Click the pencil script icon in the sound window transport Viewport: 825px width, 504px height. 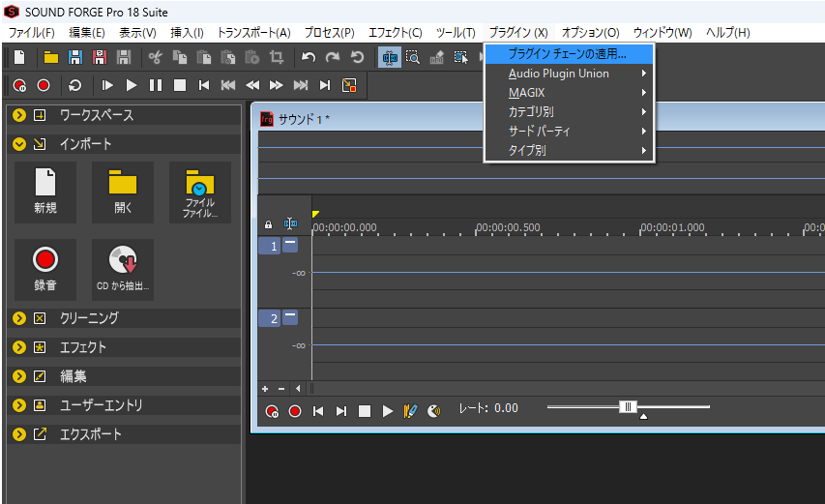(410, 410)
